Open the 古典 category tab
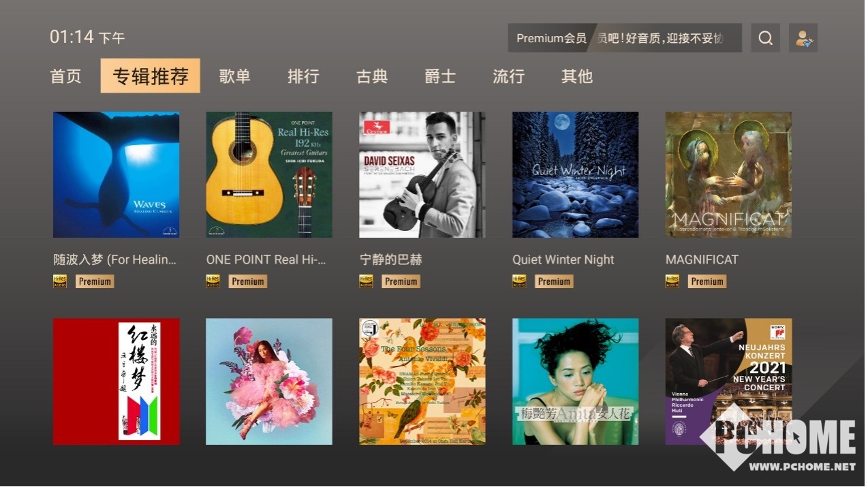This screenshot has height=487, width=868. 372,76
